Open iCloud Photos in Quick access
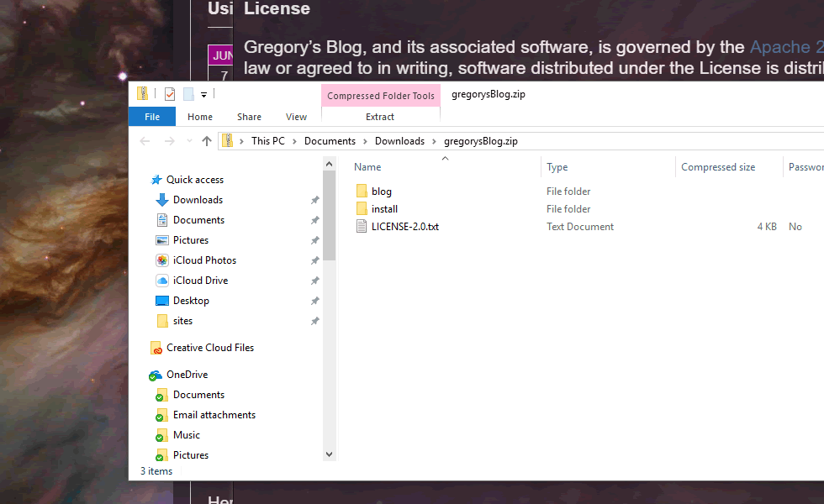824x504 pixels. [204, 260]
